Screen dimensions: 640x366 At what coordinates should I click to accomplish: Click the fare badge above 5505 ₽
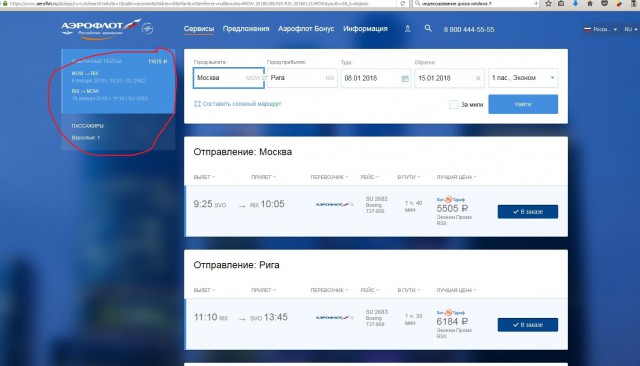451,200
